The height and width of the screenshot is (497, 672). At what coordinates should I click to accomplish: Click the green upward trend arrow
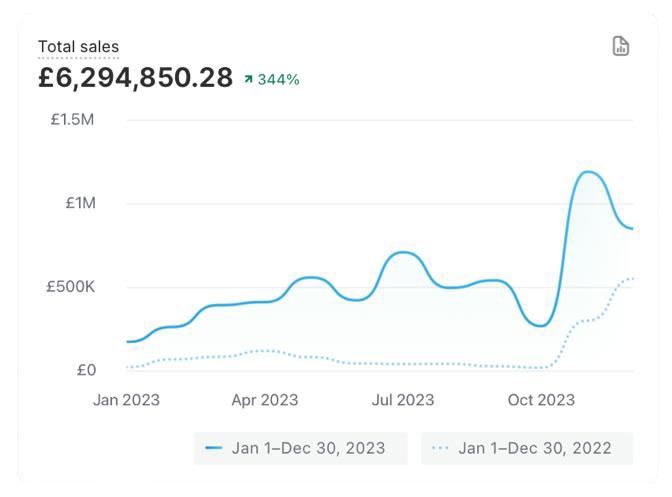tap(248, 79)
